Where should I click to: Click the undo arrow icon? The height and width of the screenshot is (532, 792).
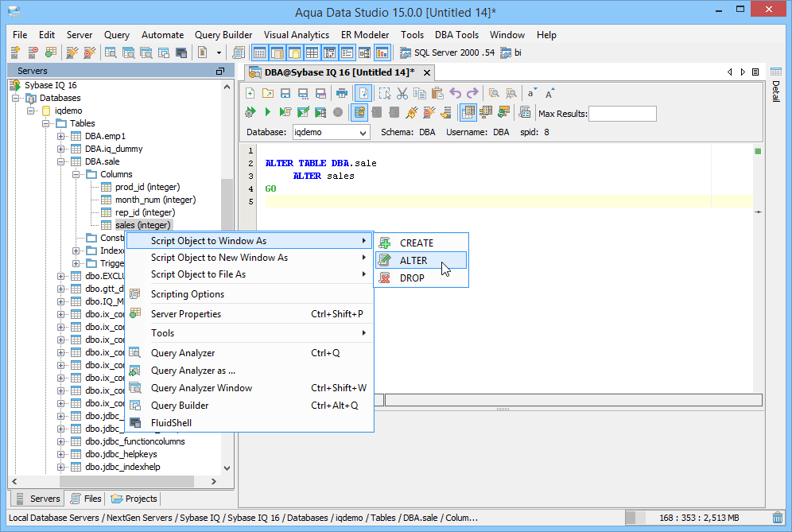pyautogui.click(x=455, y=94)
